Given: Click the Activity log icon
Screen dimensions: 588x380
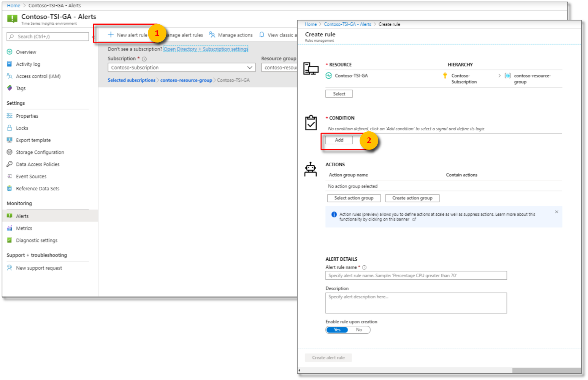Looking at the screenshot, I should [10, 64].
